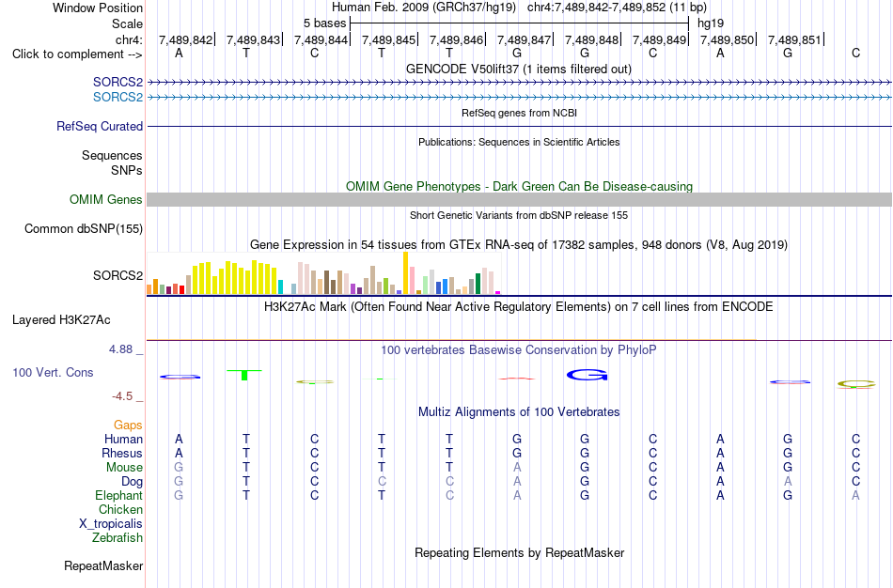Open 'Short Genetic Variants from dbSNP release 155'

[519, 215]
